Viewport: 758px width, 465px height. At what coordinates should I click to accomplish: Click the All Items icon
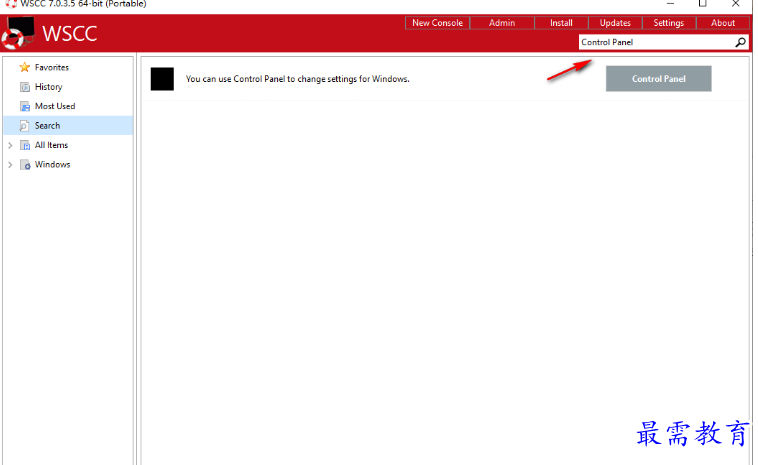25,145
